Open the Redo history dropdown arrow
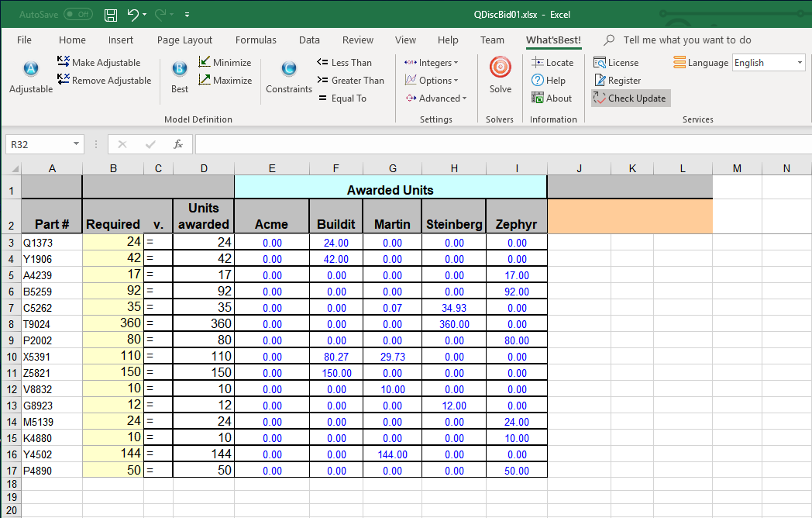This screenshot has width=812, height=518. pyautogui.click(x=172, y=15)
